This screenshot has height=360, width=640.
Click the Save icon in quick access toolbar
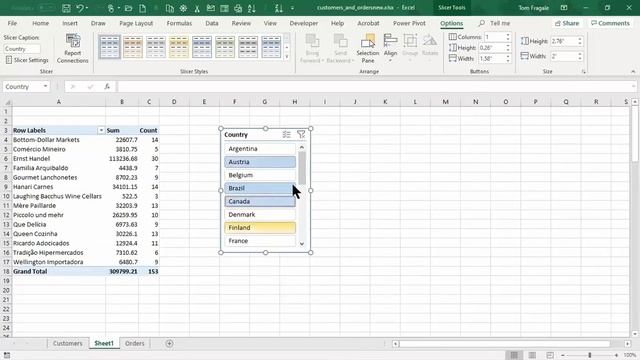pos(66,8)
